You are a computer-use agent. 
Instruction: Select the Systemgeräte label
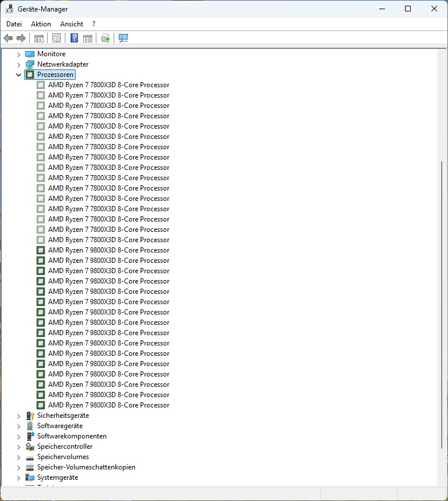[x=58, y=477]
